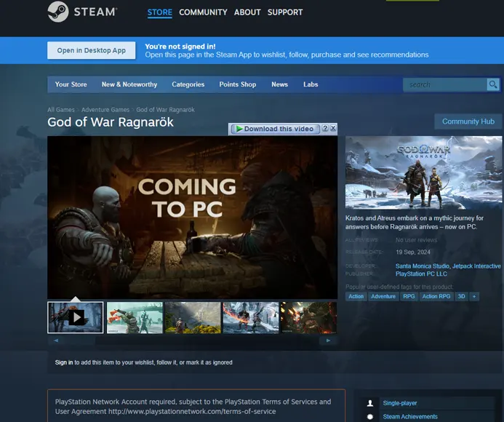Open Santa Monica Studio developer link
This screenshot has height=422, width=504.
[x=423, y=266]
